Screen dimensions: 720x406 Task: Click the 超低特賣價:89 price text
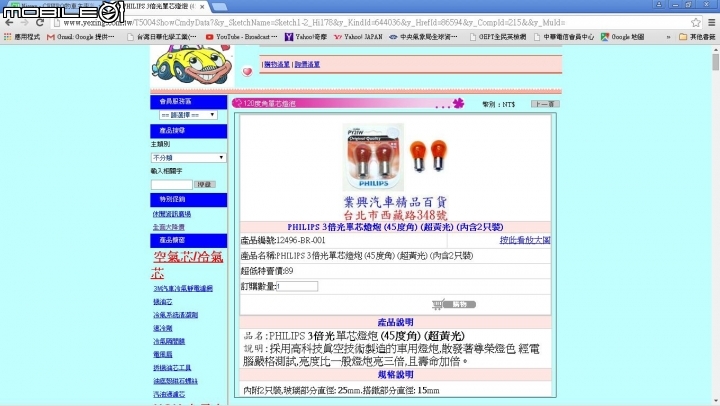coord(267,271)
